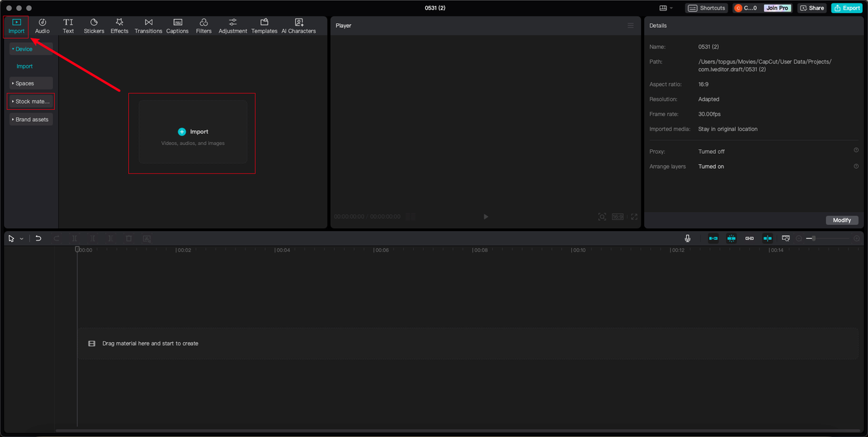The width and height of the screenshot is (868, 437).
Task: Click the central Import media drop area
Action: 193,132
